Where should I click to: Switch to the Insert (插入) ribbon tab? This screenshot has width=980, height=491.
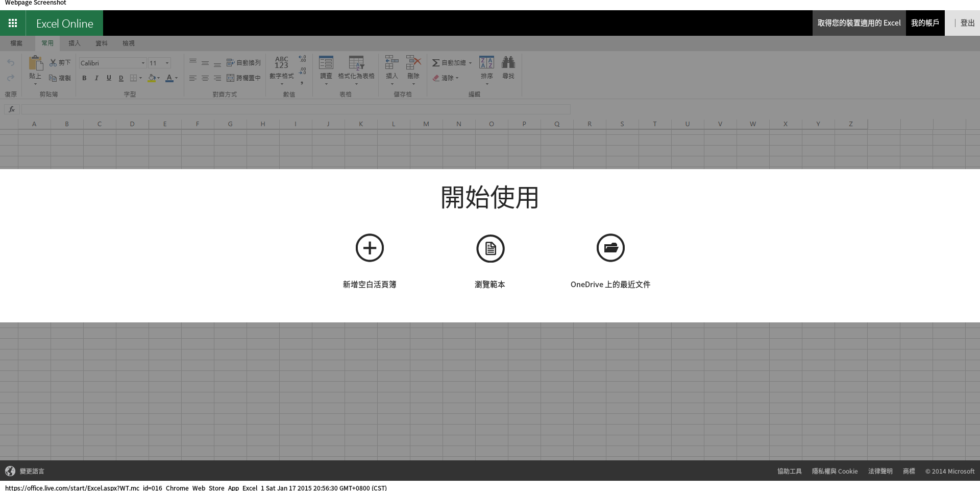pos(75,43)
